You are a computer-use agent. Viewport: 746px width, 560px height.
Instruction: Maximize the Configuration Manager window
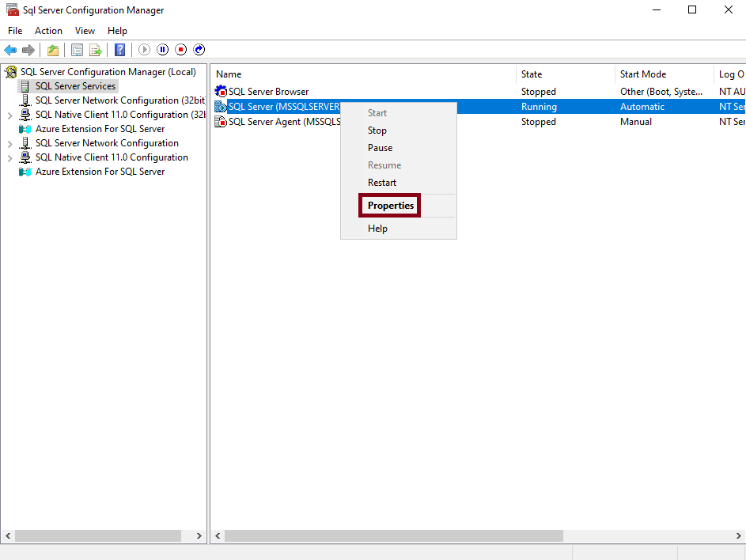tap(692, 9)
